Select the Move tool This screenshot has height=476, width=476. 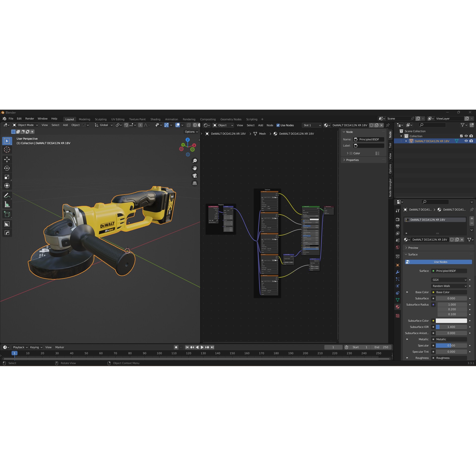(x=7, y=159)
